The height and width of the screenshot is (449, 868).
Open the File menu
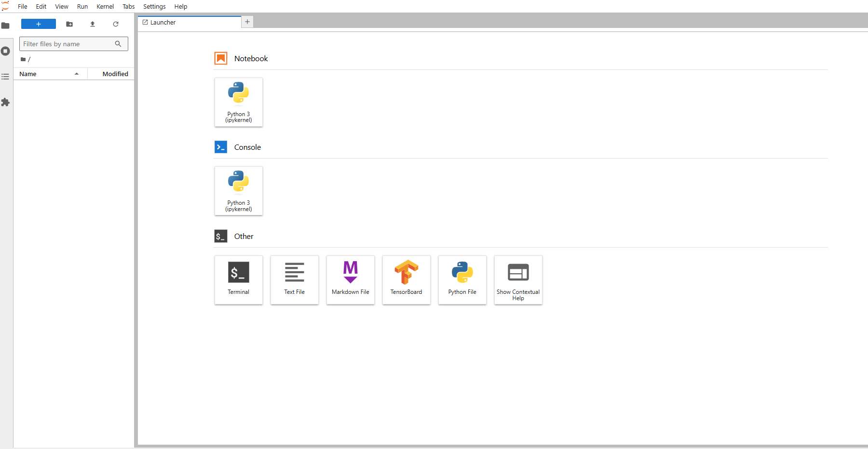click(23, 6)
